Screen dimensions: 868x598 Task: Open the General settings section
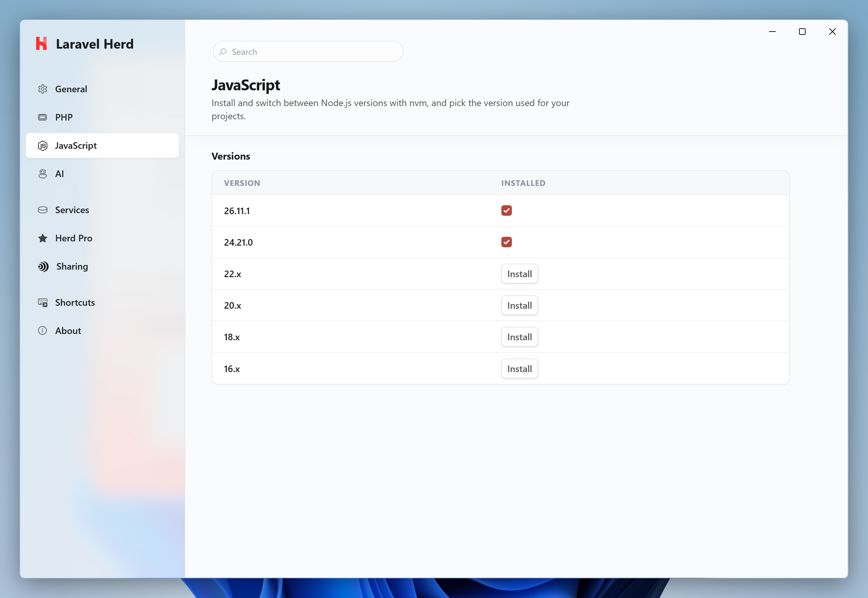pyautogui.click(x=102, y=89)
